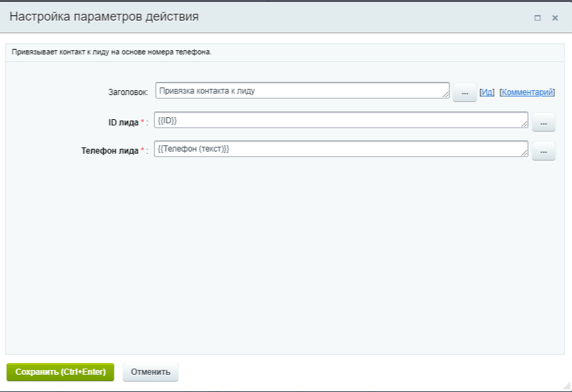This screenshot has width=572, height=392.
Task: Open the Ид link
Action: (x=487, y=92)
